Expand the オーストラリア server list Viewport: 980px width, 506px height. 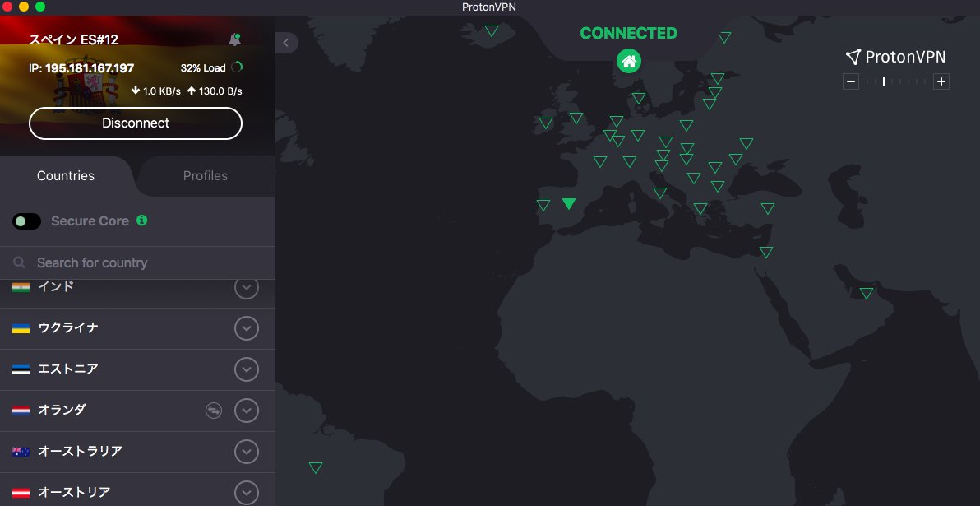coord(247,452)
